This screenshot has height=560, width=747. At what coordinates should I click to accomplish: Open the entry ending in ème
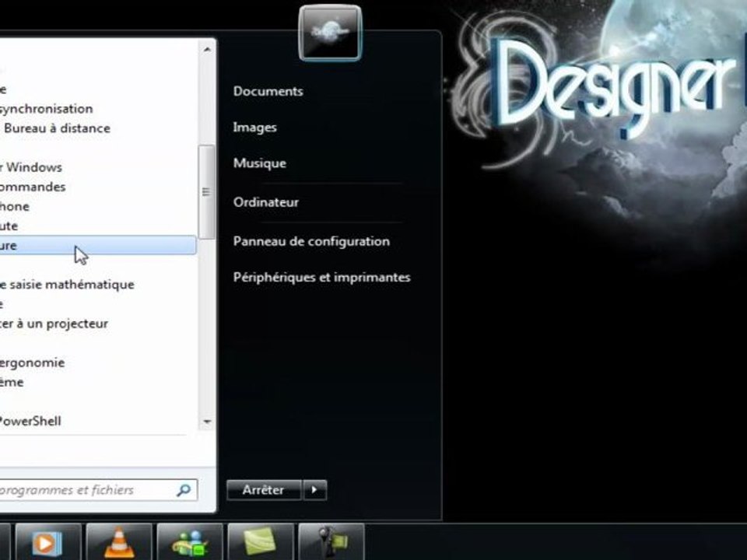(x=12, y=382)
